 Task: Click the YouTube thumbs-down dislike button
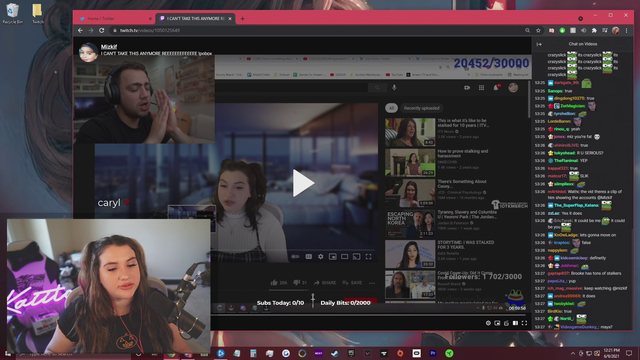[300, 282]
